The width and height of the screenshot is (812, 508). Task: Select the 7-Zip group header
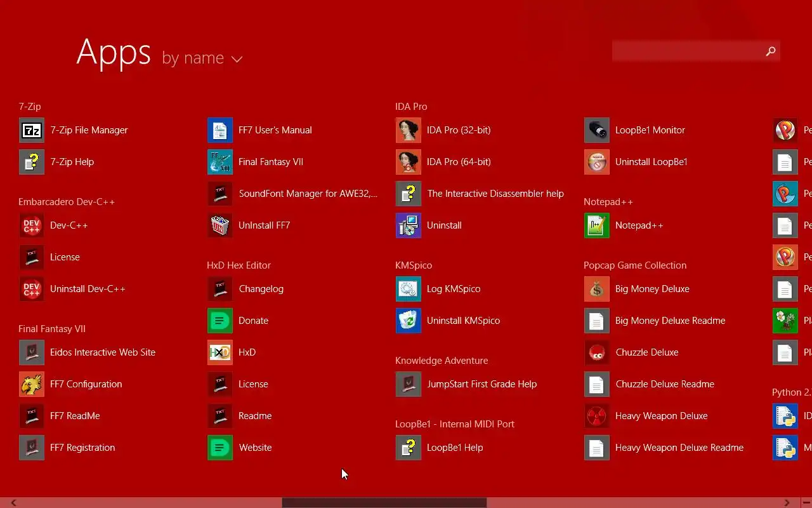pyautogui.click(x=30, y=107)
